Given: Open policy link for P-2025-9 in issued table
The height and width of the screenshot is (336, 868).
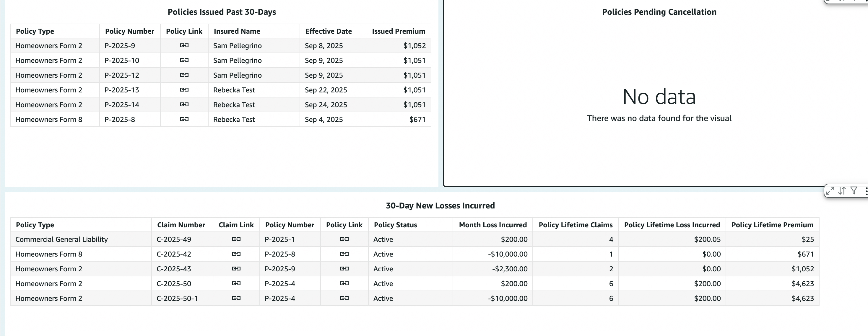Looking at the screenshot, I should click(x=184, y=45).
